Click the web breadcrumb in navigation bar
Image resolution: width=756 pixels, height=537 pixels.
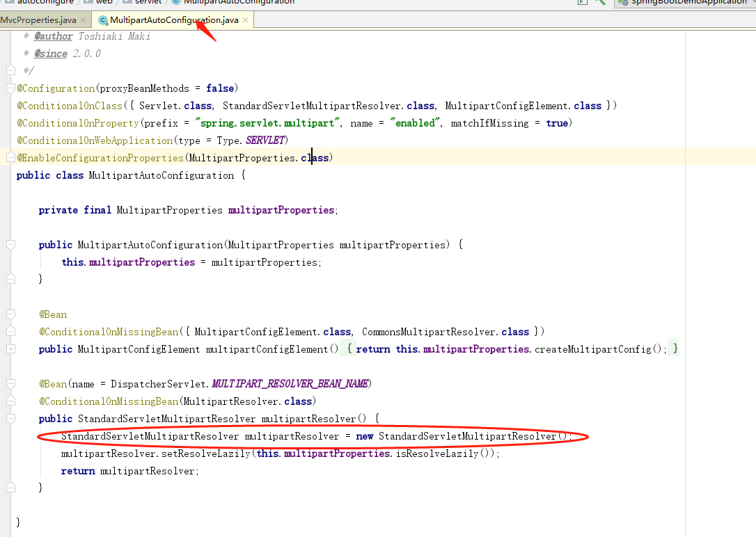104,2
